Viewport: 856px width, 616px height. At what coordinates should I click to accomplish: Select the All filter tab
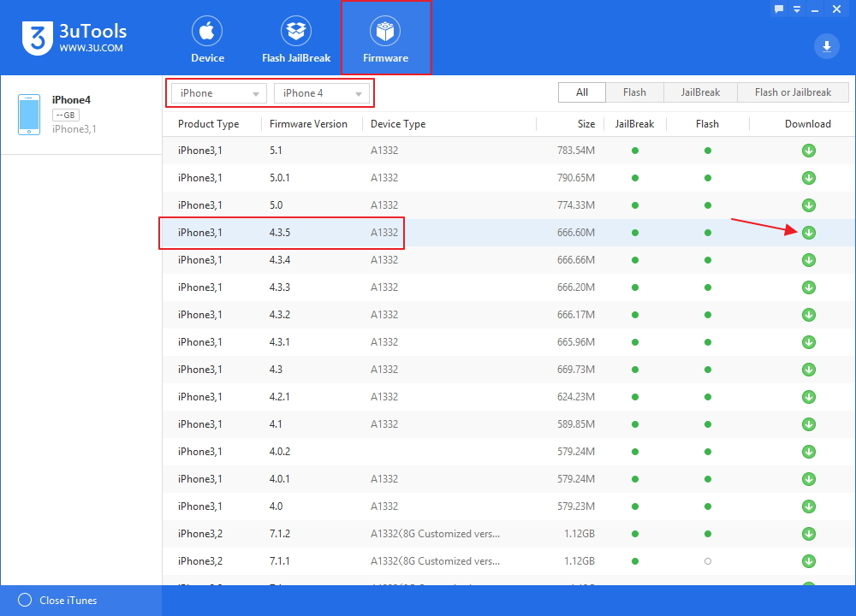(x=582, y=92)
